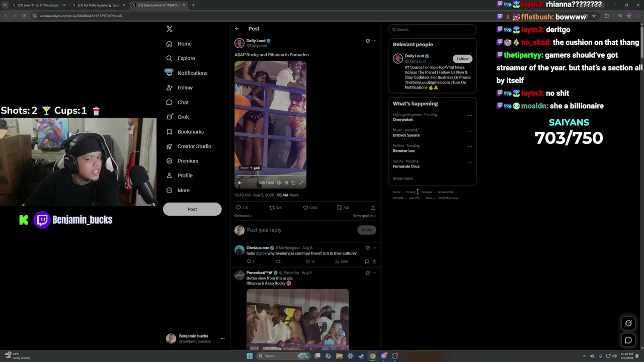This screenshot has width=644, height=362.
Task: Repost the Daily Loud post
Action: tap(275, 208)
